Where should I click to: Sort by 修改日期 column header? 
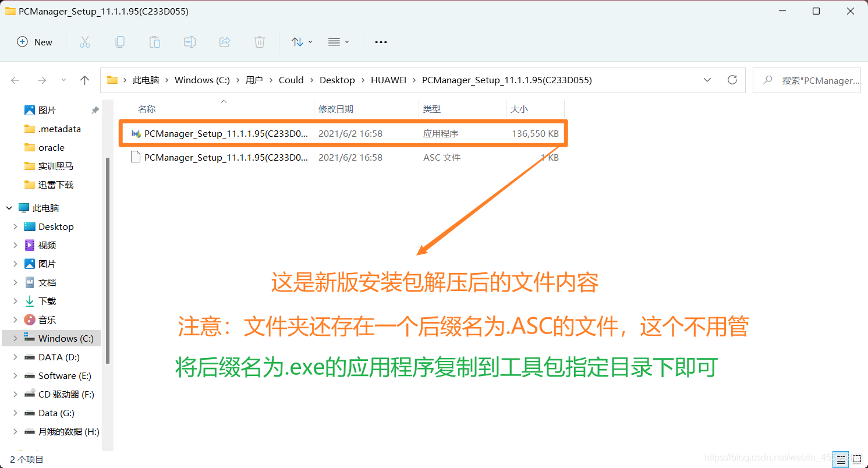(336, 109)
